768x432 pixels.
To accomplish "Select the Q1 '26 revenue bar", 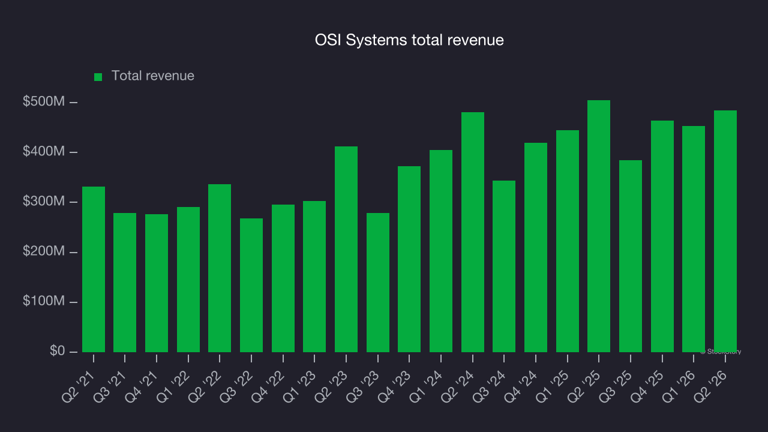I will point(694,239).
